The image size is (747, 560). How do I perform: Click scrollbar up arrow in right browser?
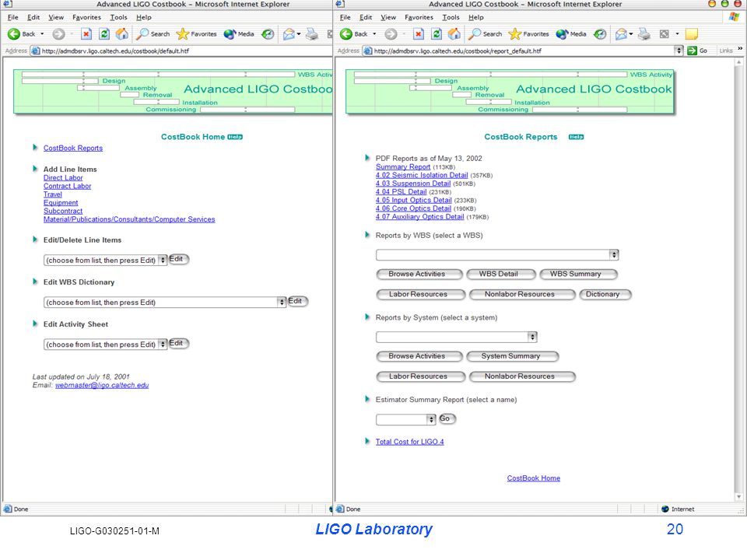coord(739,61)
